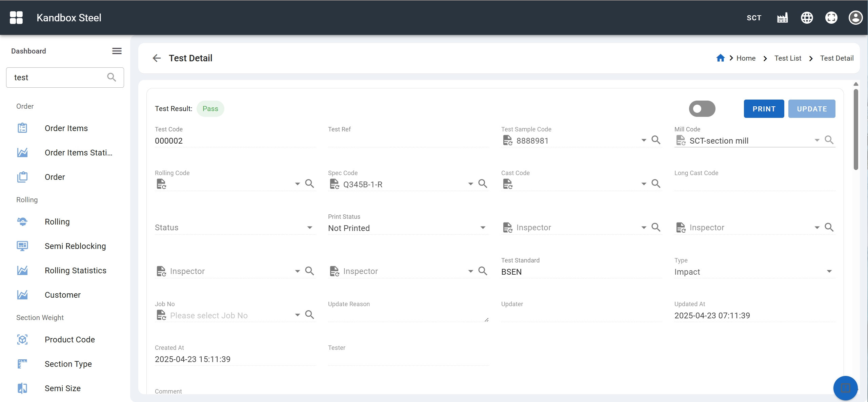
Task: Go to Test List breadcrumb link
Action: 787,58
